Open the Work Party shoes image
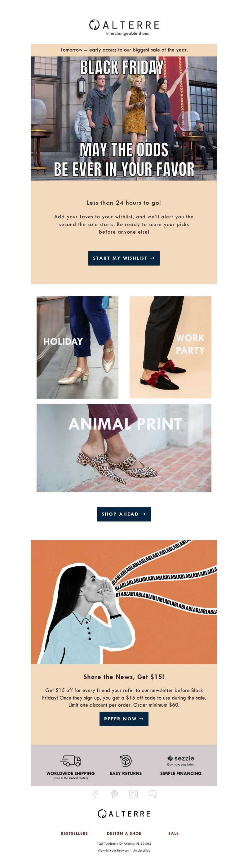 [170, 347]
